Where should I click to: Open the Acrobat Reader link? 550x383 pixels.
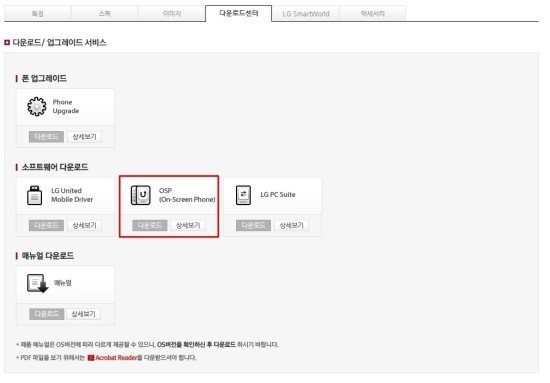click(x=116, y=358)
